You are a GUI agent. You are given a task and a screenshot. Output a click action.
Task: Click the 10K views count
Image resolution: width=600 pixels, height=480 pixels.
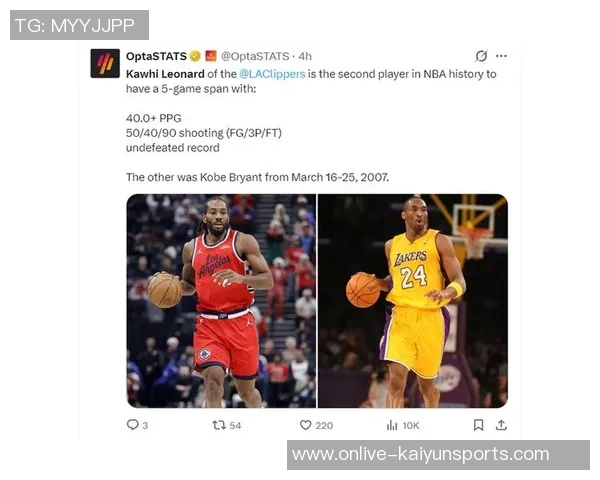coord(411,425)
